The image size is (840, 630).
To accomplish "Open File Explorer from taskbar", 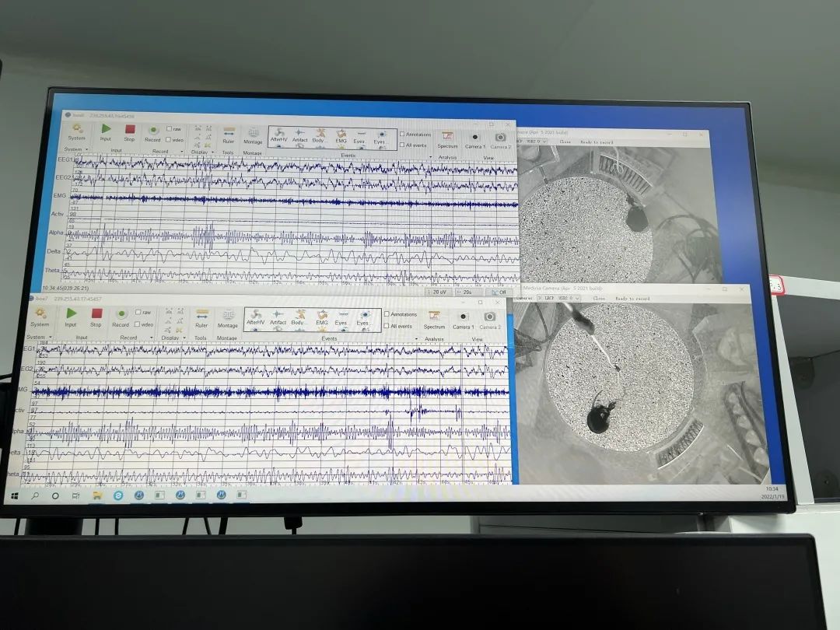I will [x=97, y=495].
